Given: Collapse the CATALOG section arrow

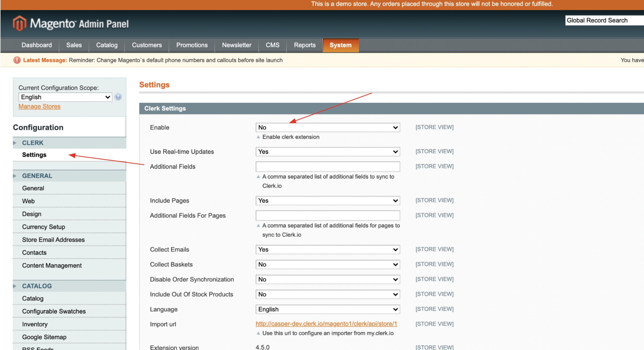Looking at the screenshot, I should 15,286.
